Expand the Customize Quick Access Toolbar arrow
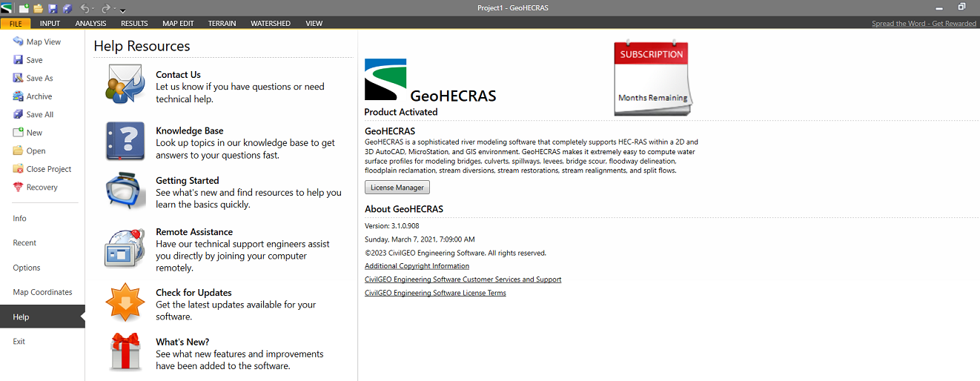 click(122, 11)
